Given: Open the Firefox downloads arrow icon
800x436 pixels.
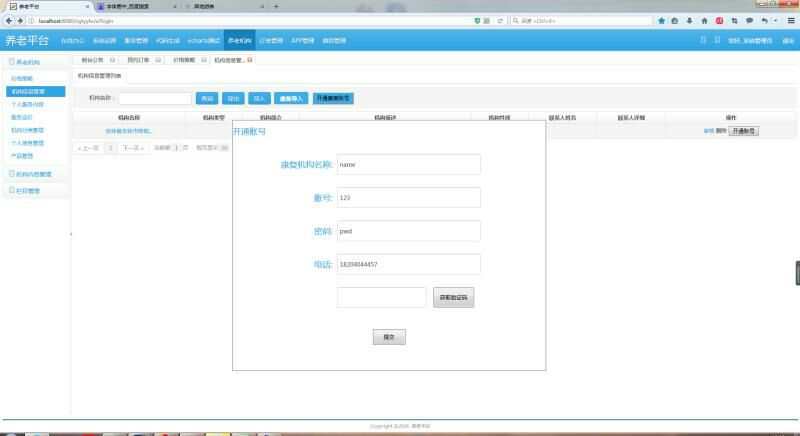Looking at the screenshot, I should point(690,20).
